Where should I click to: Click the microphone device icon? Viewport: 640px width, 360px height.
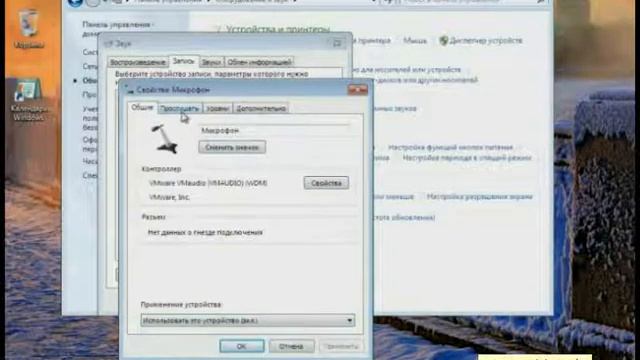166,139
